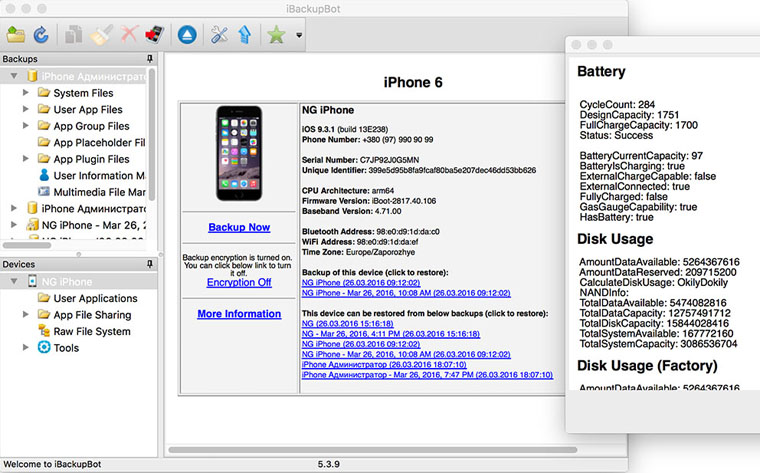Click TotalDiskCapacity value in Disk Usage
760x473 pixels.
click(697, 323)
